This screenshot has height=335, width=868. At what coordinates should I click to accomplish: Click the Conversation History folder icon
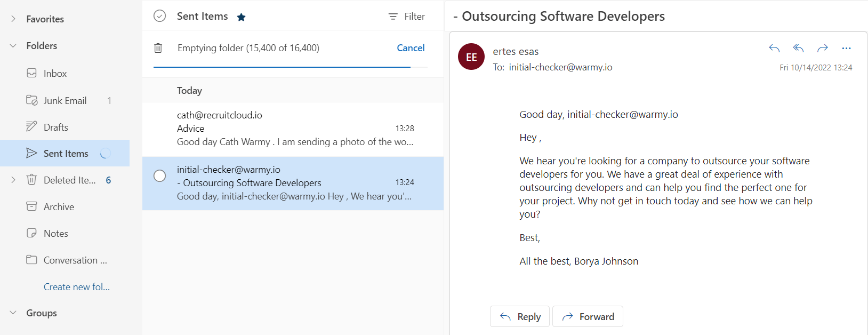click(x=32, y=260)
